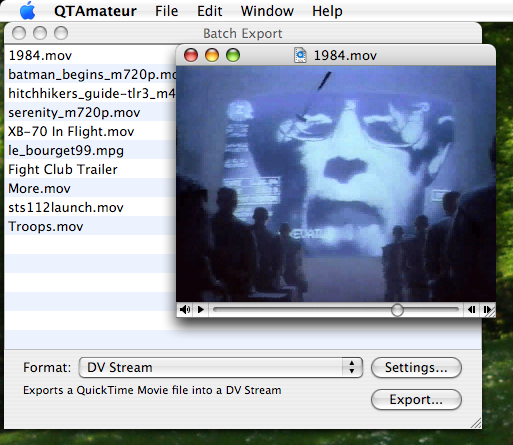Step one frame backward in player
Viewport: 513px width, 445px height.
(471, 310)
